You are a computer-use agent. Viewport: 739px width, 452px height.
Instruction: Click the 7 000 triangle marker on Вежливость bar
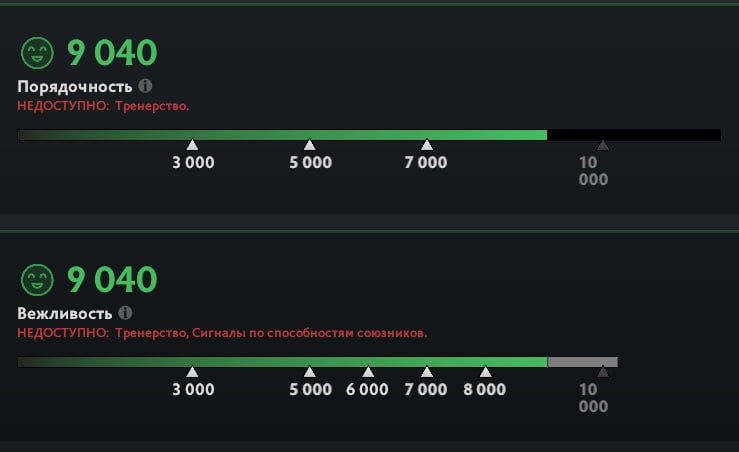tap(427, 371)
